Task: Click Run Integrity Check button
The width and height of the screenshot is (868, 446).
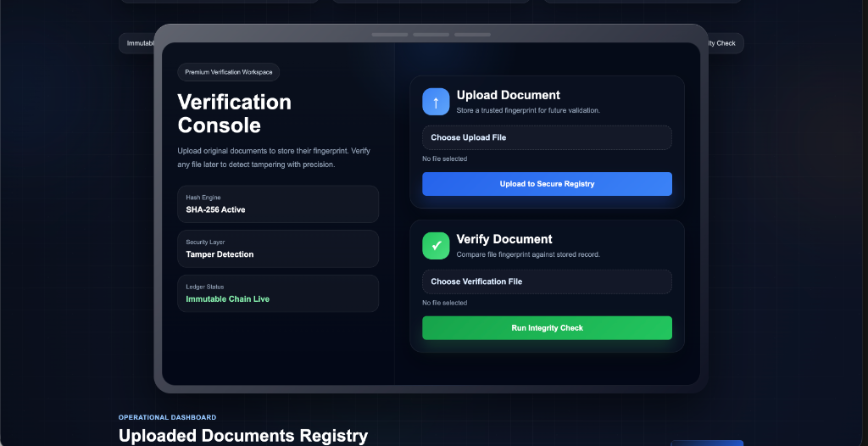Action: pos(547,328)
